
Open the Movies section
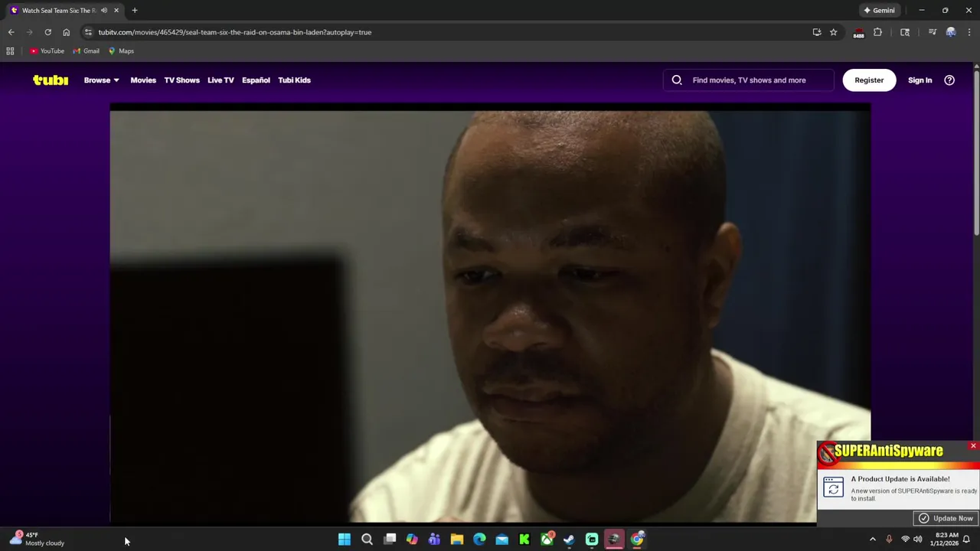pos(143,80)
